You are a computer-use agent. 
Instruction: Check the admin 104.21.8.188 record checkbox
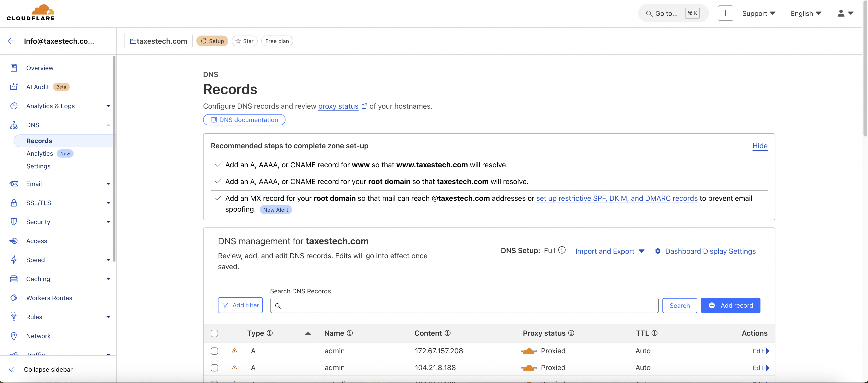pyautogui.click(x=214, y=368)
